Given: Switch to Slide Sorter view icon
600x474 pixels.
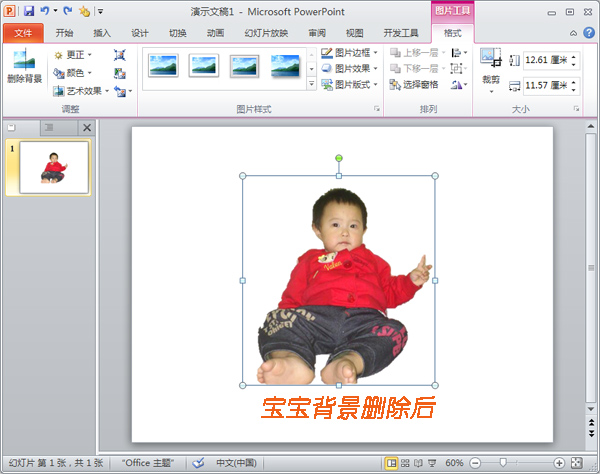Looking at the screenshot, I should 405,464.
